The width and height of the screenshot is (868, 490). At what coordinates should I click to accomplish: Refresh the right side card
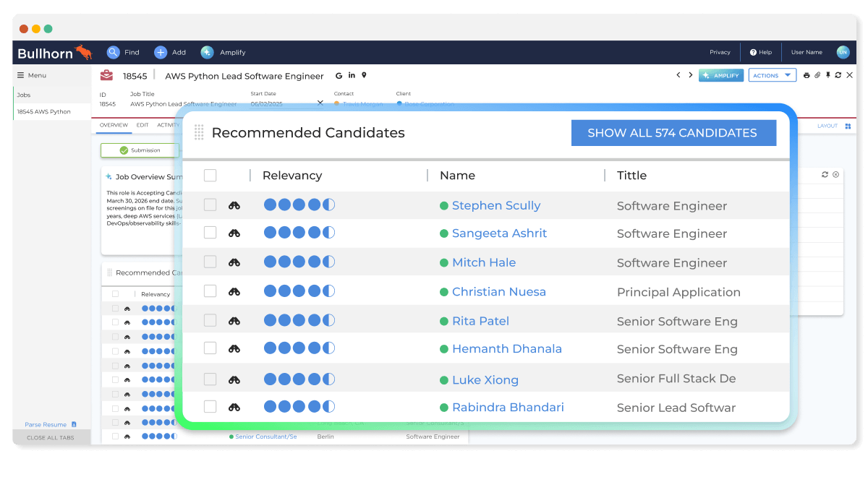tap(825, 174)
